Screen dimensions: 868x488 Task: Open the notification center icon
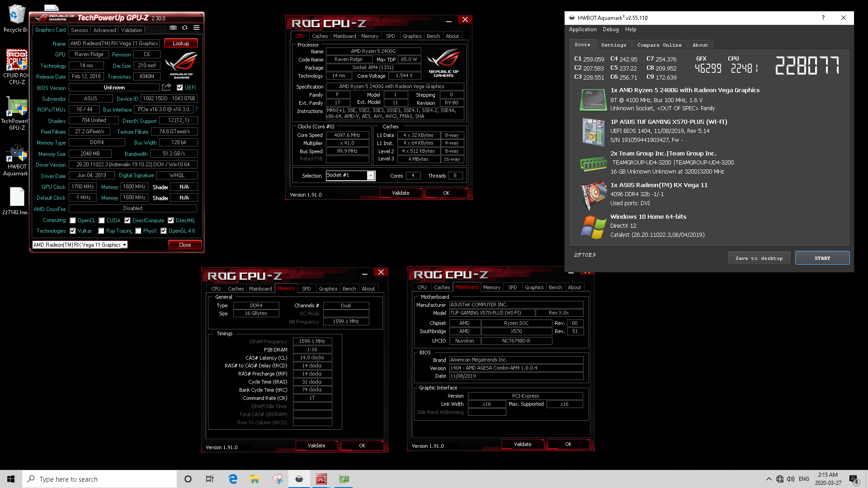(x=854, y=479)
